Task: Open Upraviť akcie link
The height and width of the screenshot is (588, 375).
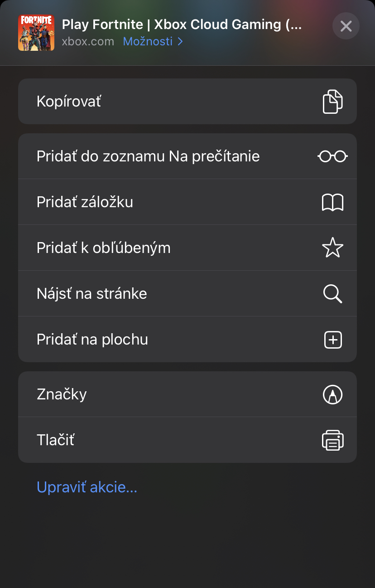Action: pos(87,487)
